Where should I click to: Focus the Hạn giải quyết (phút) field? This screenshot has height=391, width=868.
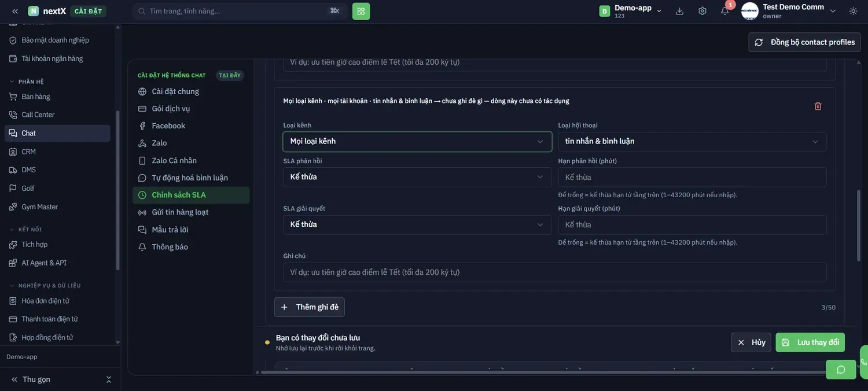click(x=692, y=224)
